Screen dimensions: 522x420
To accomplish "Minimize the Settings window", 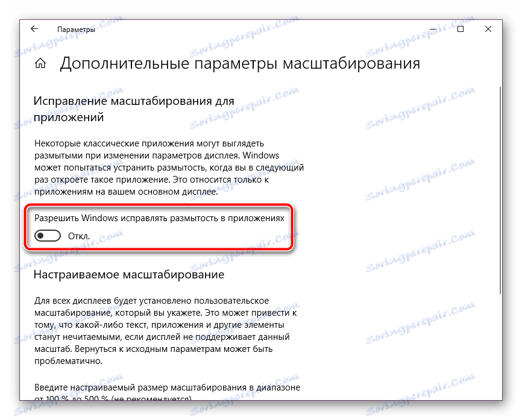I will click(x=432, y=28).
